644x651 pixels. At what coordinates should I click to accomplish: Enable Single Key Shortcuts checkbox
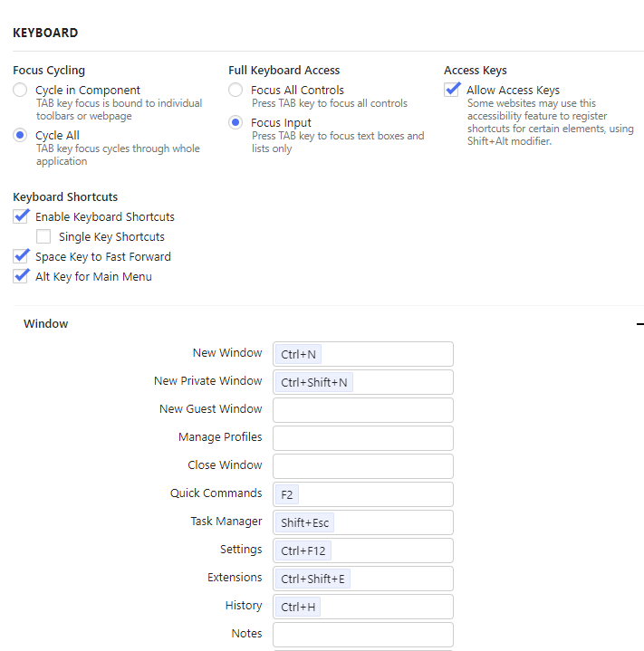pyautogui.click(x=43, y=237)
